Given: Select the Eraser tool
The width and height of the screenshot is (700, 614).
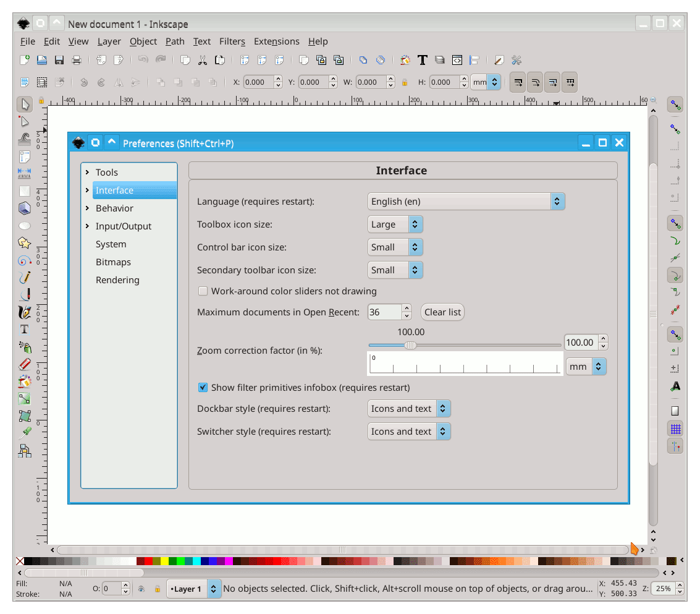Looking at the screenshot, I should point(25,364).
